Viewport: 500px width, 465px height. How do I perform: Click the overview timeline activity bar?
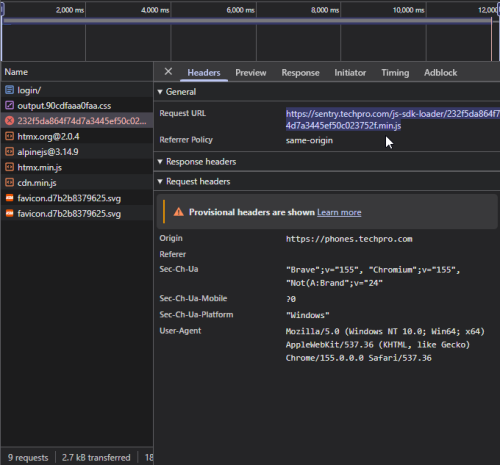pyautogui.click(x=247, y=21)
